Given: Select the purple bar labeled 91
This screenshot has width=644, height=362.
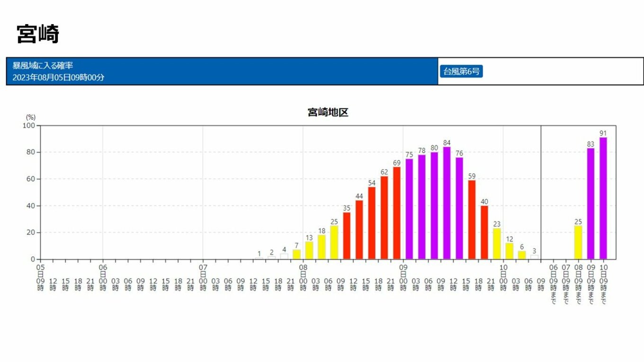Looking at the screenshot, I should (603, 199).
